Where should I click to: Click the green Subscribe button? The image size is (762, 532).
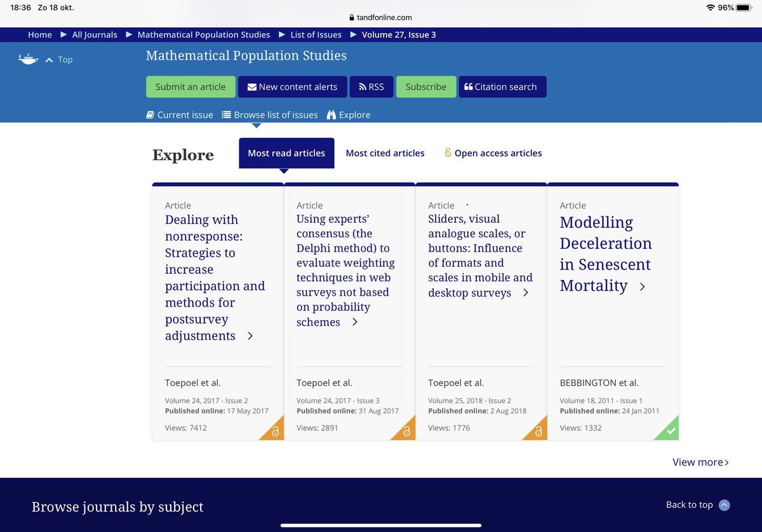pyautogui.click(x=426, y=87)
